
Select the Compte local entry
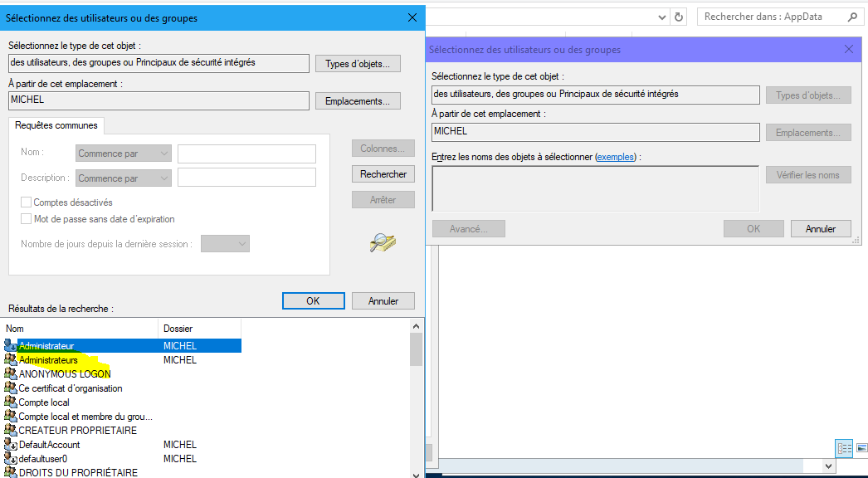pos(44,402)
